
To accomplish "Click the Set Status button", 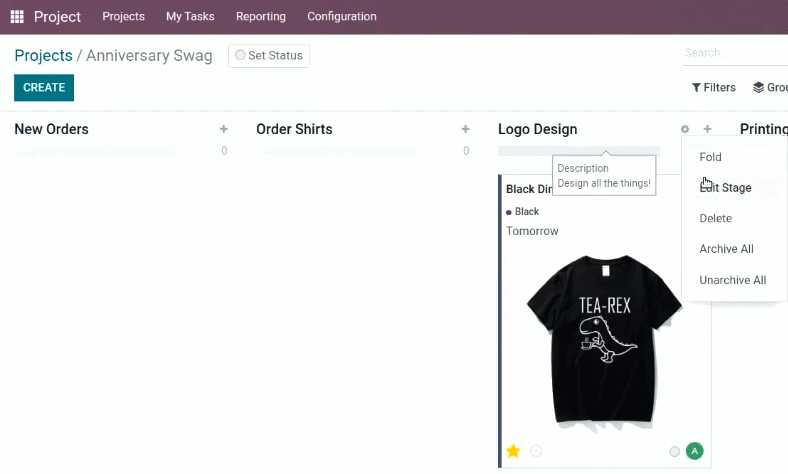I will [x=269, y=55].
